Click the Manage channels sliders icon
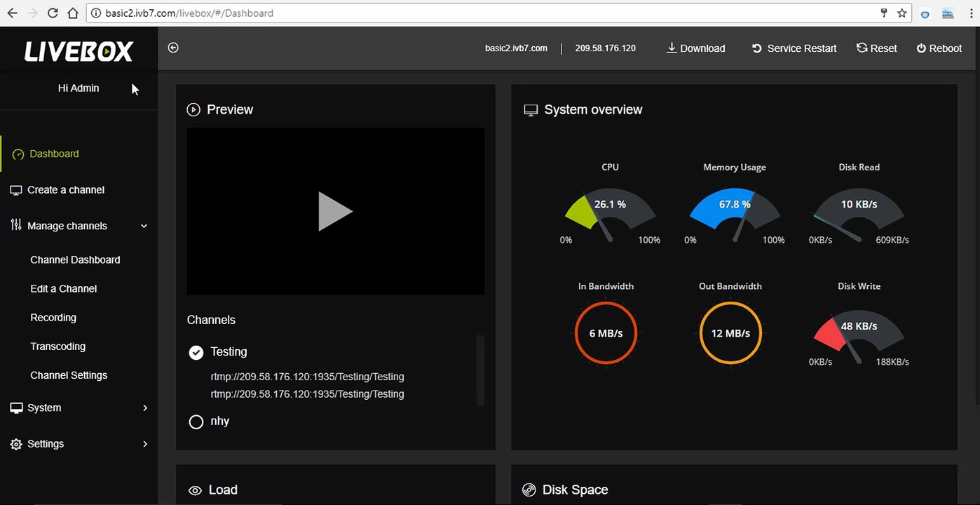Screen dimensions: 980x505 tap(16, 225)
